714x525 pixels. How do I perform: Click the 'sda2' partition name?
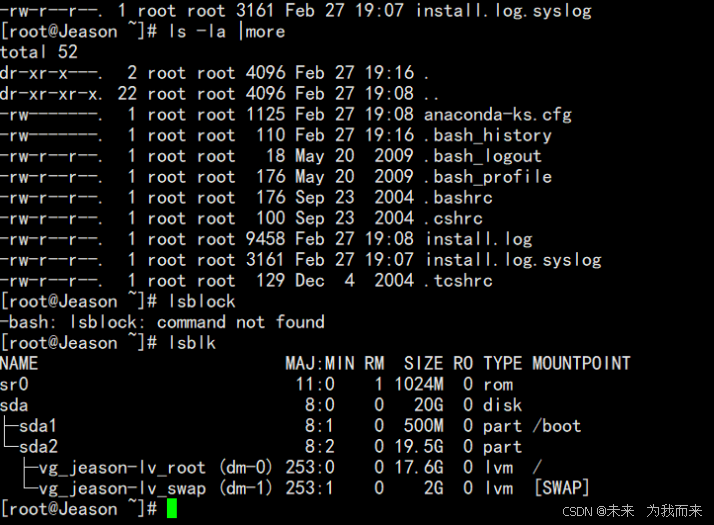coord(38,447)
